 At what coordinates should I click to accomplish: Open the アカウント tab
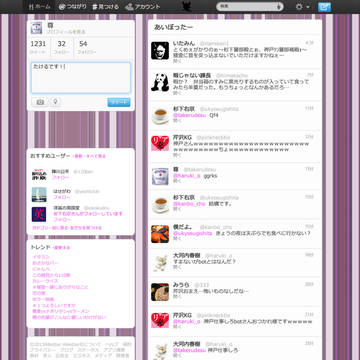tap(143, 7)
